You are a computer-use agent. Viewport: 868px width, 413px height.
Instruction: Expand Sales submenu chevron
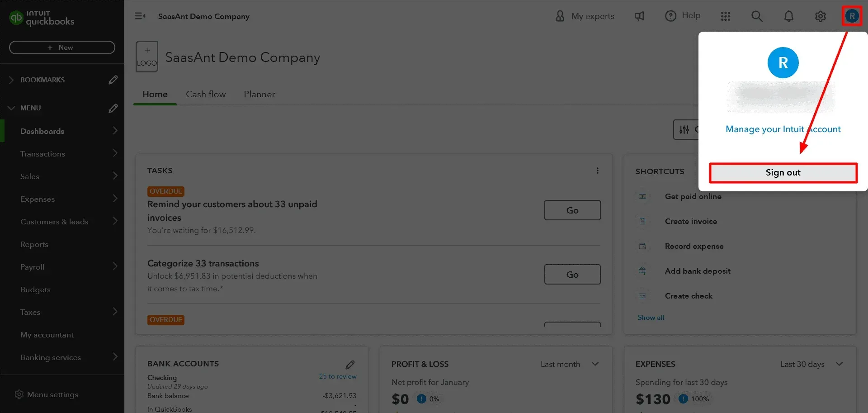coord(115,176)
